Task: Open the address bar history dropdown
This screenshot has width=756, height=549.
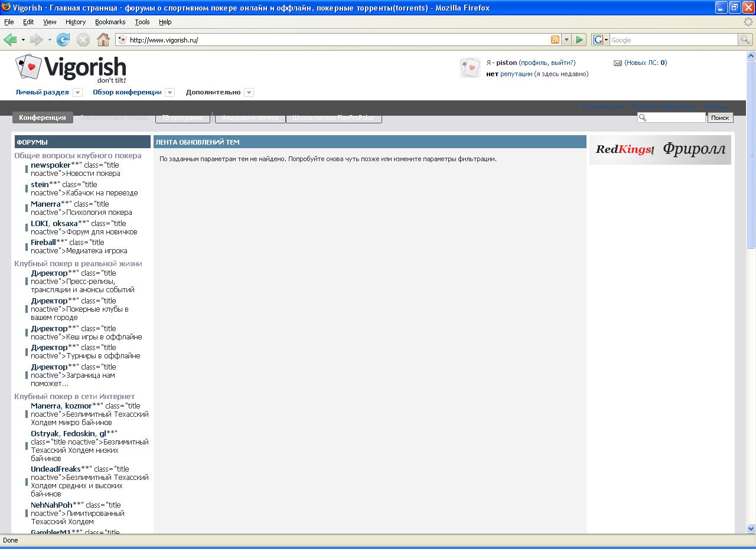Action: [566, 40]
